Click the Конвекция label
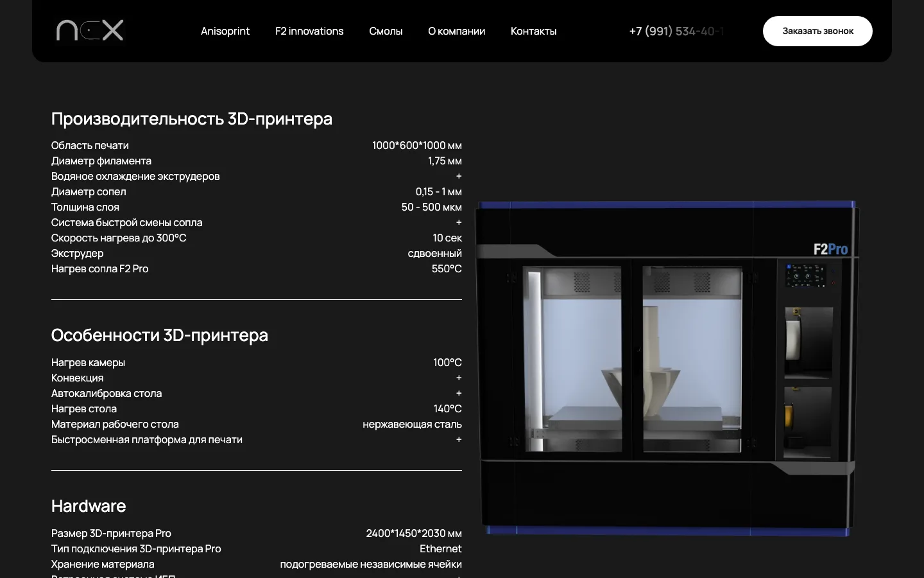Image resolution: width=924 pixels, height=578 pixels. [77, 378]
